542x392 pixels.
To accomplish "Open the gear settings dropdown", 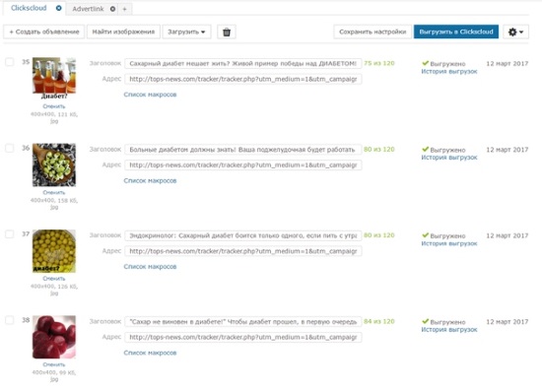I will coord(515,33).
